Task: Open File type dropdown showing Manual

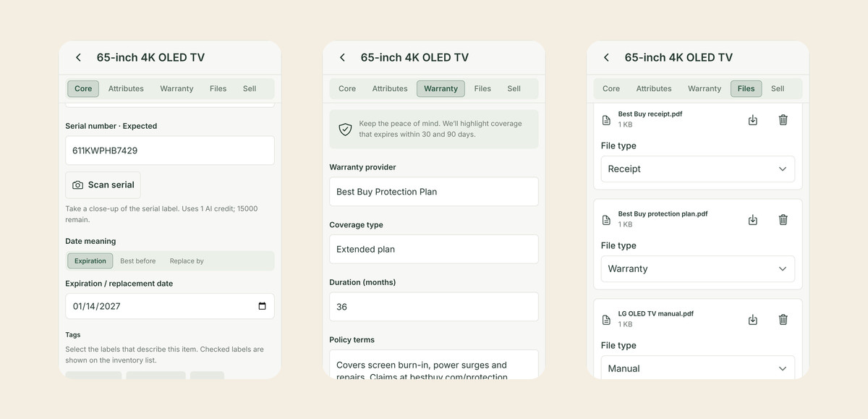Action: 697,368
